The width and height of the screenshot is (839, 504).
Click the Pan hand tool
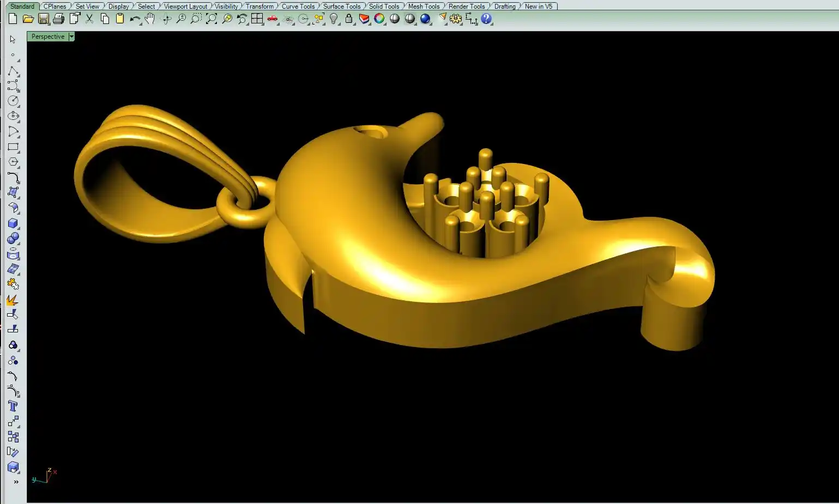click(x=150, y=19)
